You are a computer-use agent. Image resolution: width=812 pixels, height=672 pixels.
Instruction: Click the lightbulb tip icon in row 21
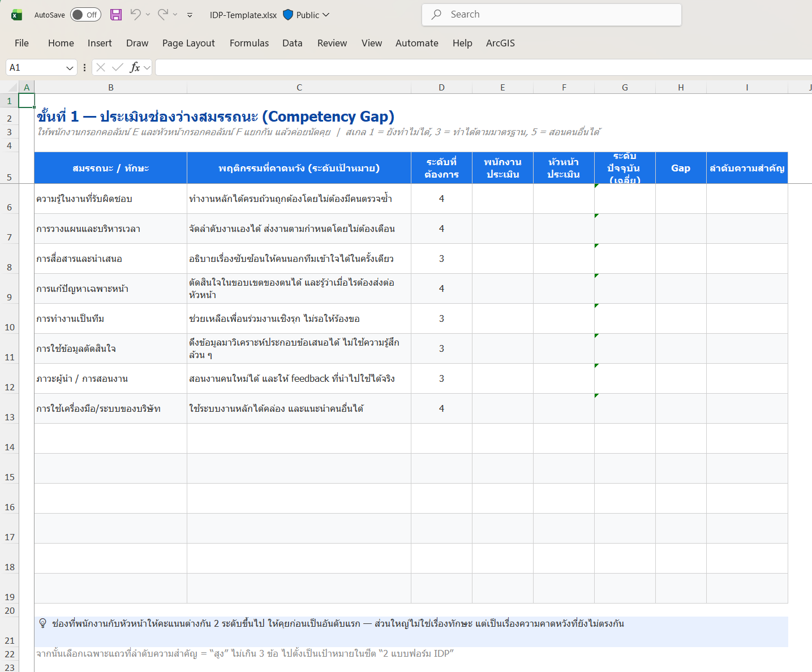(42, 623)
